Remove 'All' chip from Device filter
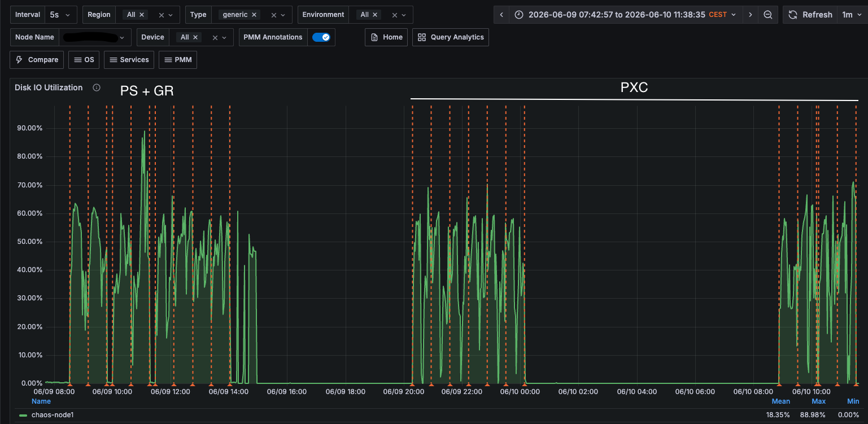The width and height of the screenshot is (868, 424). [195, 37]
